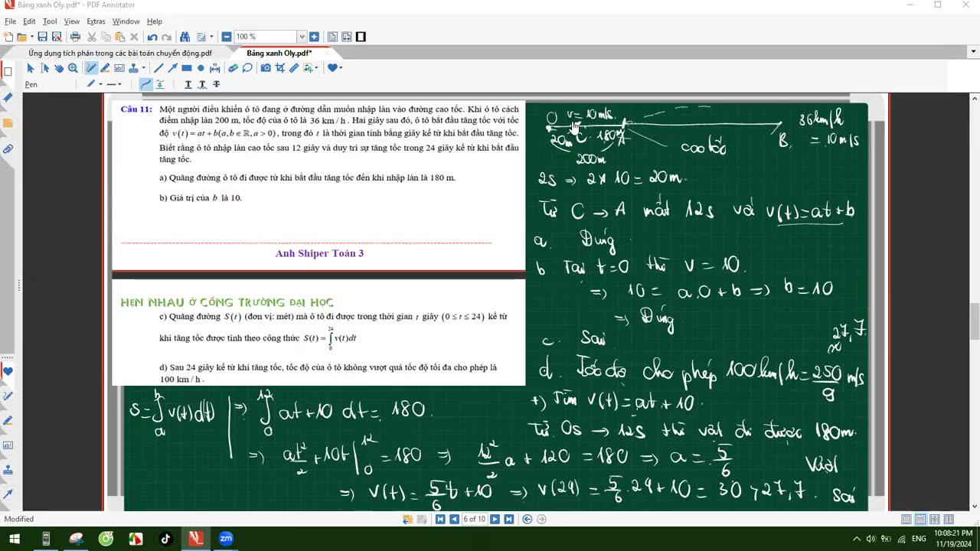Viewport: 980px width, 551px height.
Task: Open the zoom level dropdown
Action: pos(302,37)
